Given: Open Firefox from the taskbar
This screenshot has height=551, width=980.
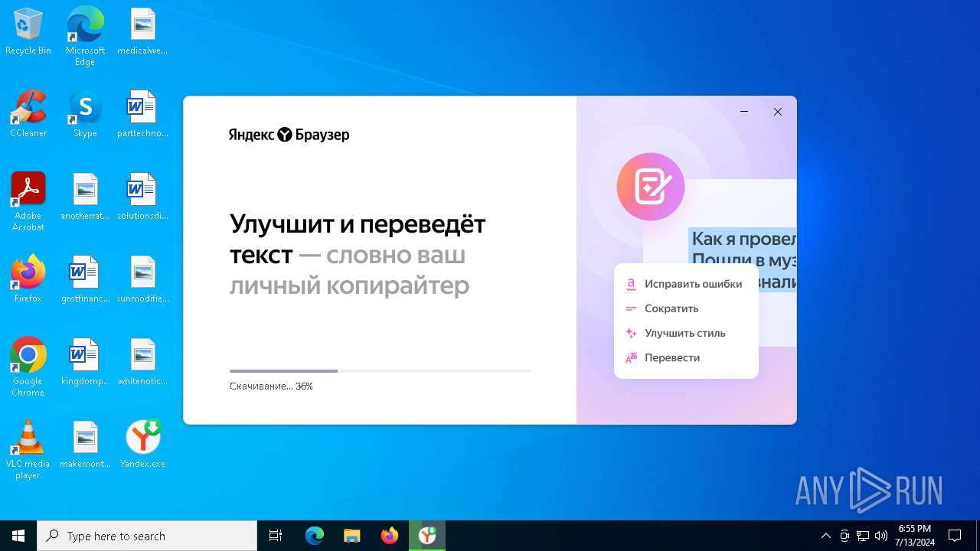Looking at the screenshot, I should click(x=389, y=536).
